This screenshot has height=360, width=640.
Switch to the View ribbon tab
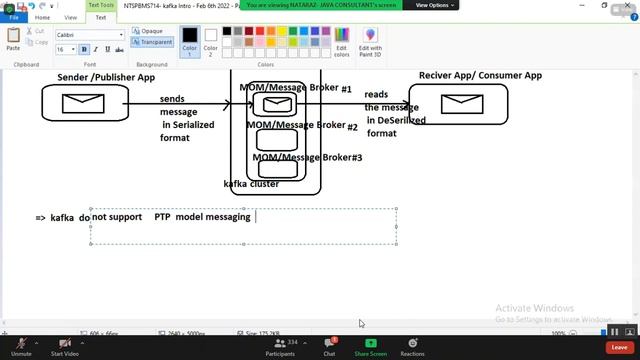pyautogui.click(x=70, y=18)
